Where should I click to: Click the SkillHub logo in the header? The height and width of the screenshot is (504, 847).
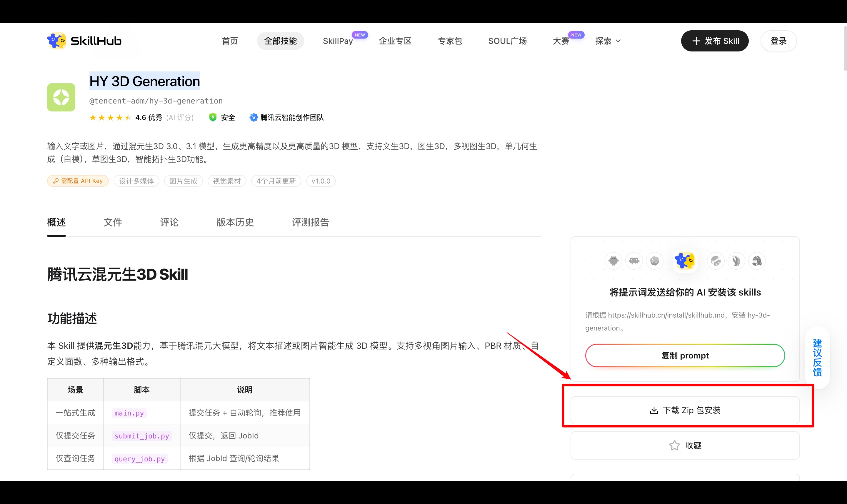coord(84,41)
